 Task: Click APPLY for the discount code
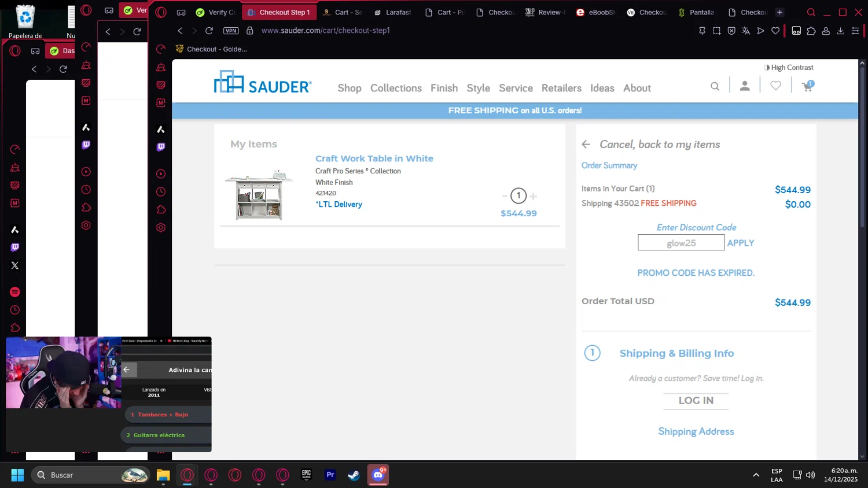point(741,243)
